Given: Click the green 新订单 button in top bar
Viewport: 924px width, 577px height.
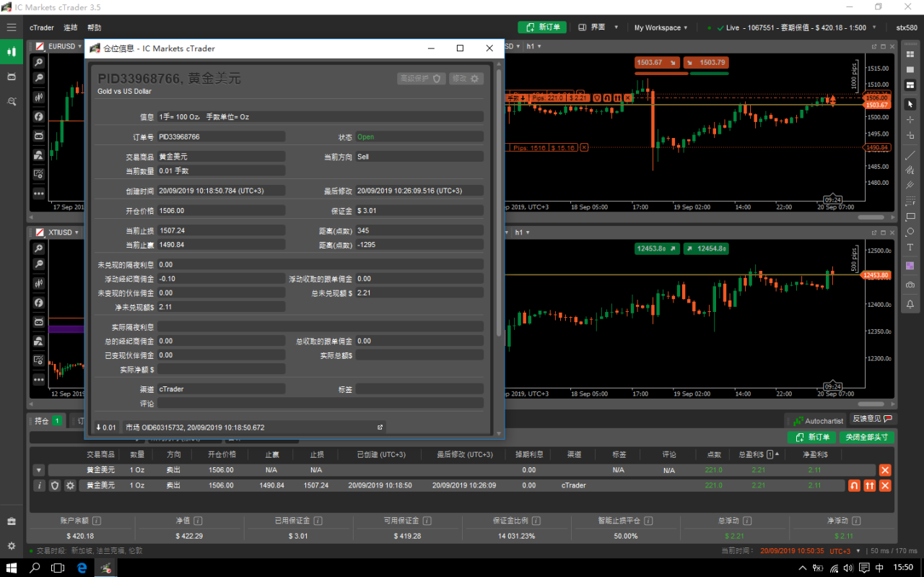Looking at the screenshot, I should [541, 27].
